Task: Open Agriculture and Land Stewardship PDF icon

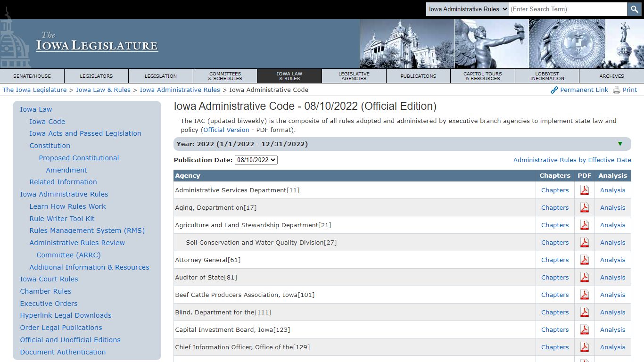Action: pyautogui.click(x=585, y=225)
